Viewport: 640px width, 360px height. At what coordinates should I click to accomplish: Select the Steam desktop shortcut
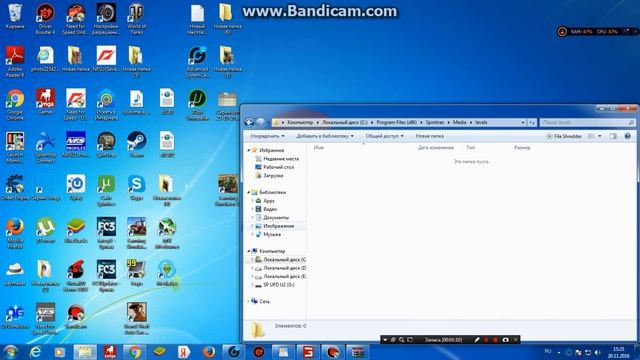pyautogui.click(x=136, y=144)
